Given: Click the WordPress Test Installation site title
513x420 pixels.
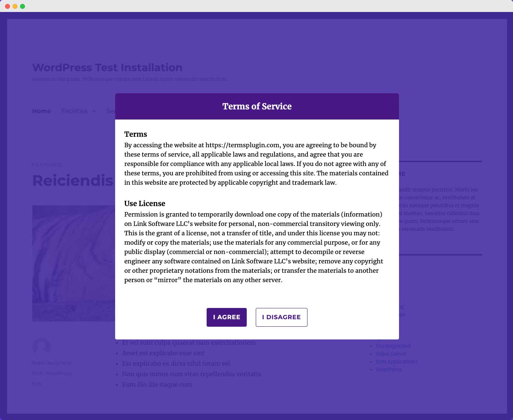Looking at the screenshot, I should tap(107, 67).
